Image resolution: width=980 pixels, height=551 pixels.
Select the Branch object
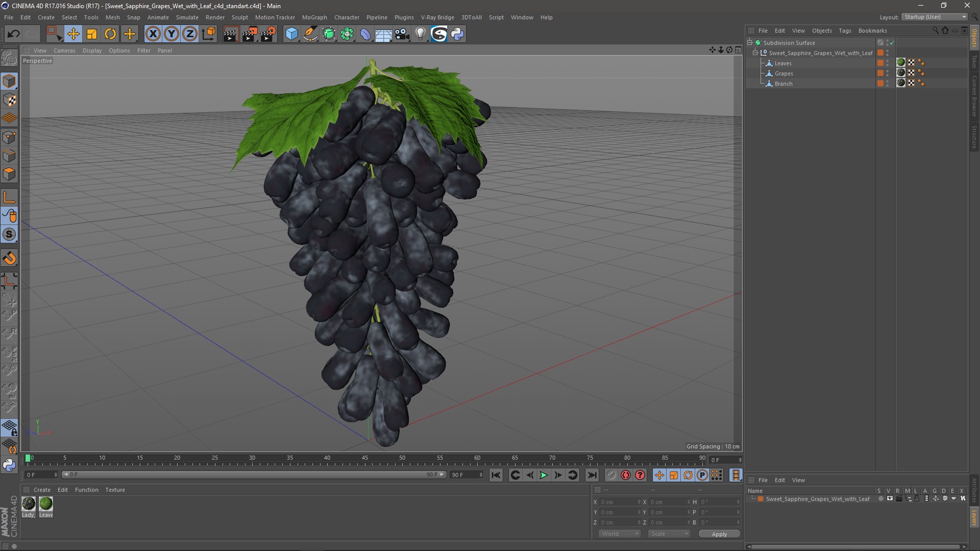[x=783, y=84]
